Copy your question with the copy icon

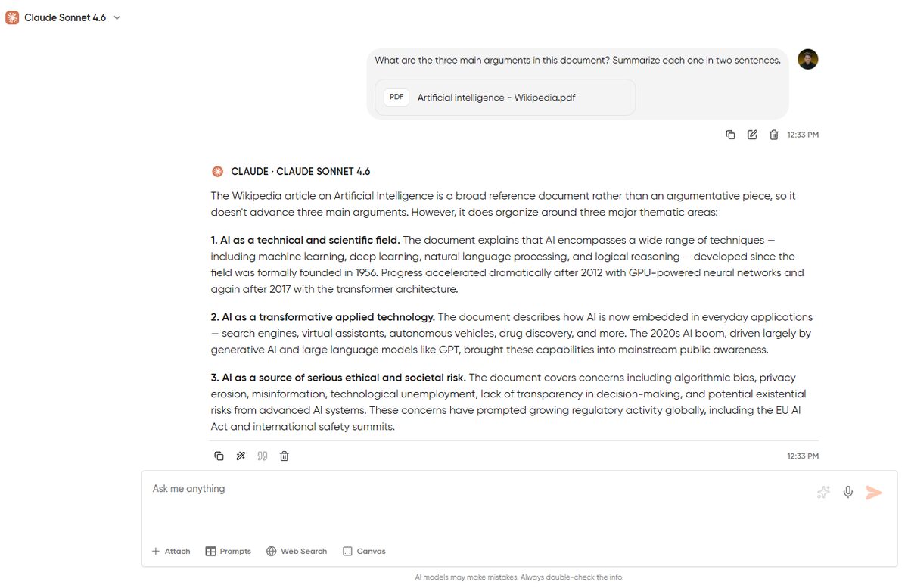coord(730,134)
